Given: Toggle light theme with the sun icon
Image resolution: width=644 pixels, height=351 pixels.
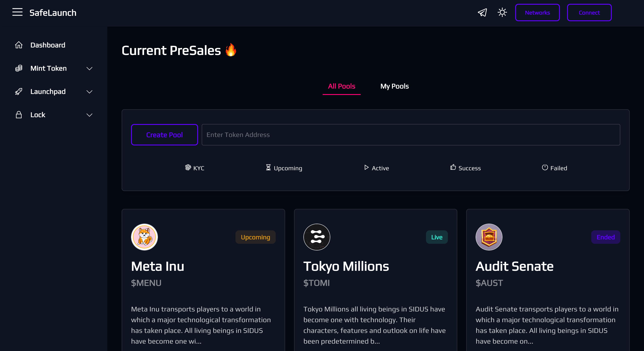Looking at the screenshot, I should [x=502, y=12].
